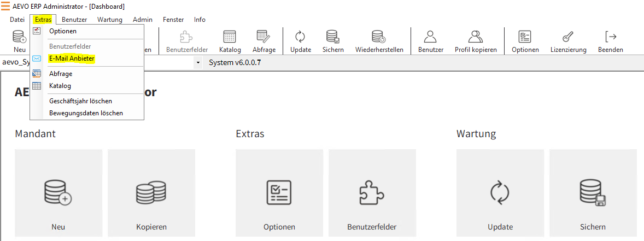Open Benutzer from the toolbar
Viewport: 644px width, 241px height.
point(430,42)
